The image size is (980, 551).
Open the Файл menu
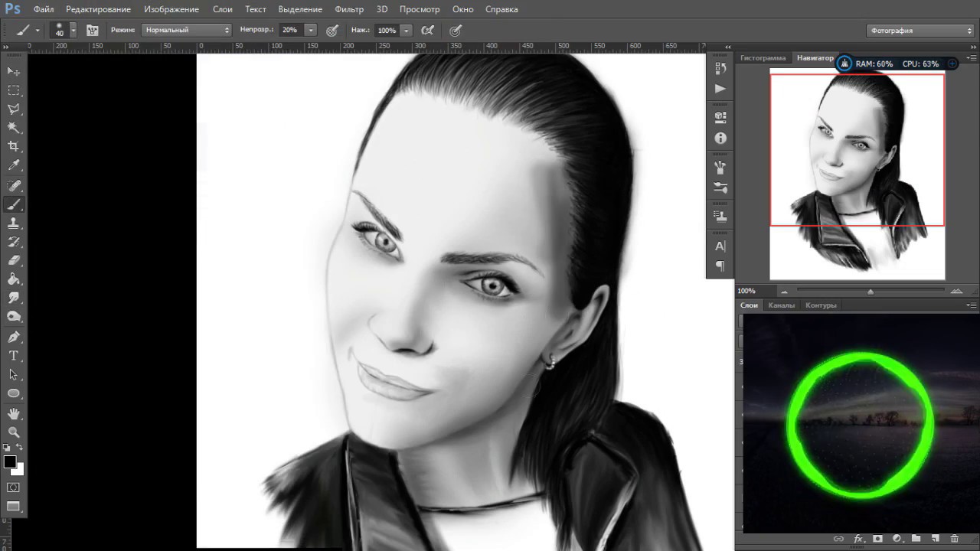click(x=44, y=9)
